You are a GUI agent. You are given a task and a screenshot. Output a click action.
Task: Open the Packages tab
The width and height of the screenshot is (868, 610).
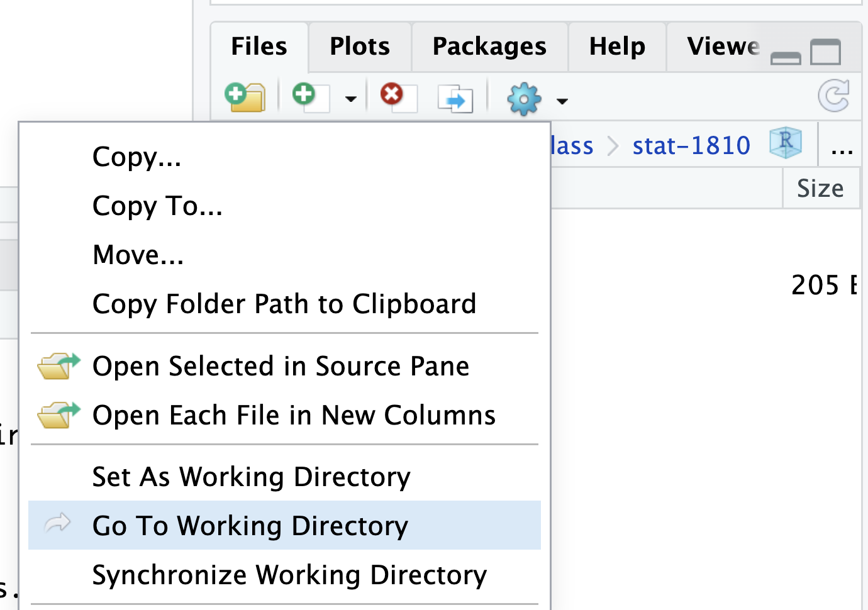[x=489, y=47]
